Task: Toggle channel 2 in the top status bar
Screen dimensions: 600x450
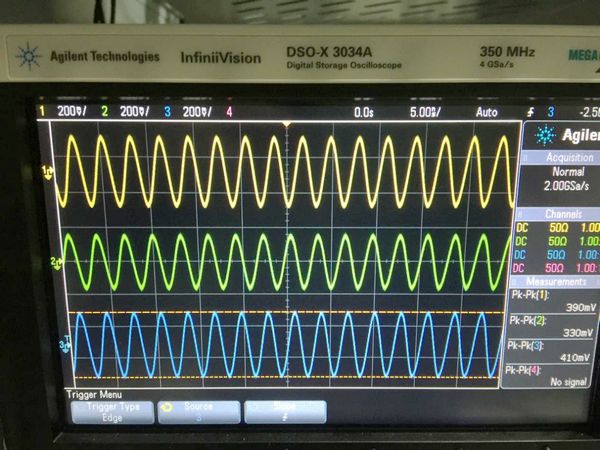Action: point(126,111)
